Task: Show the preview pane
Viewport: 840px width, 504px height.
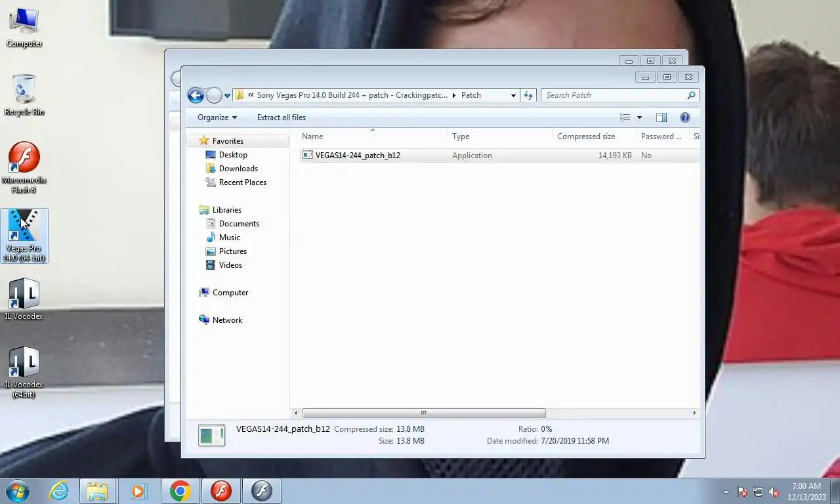Action: 661,117
